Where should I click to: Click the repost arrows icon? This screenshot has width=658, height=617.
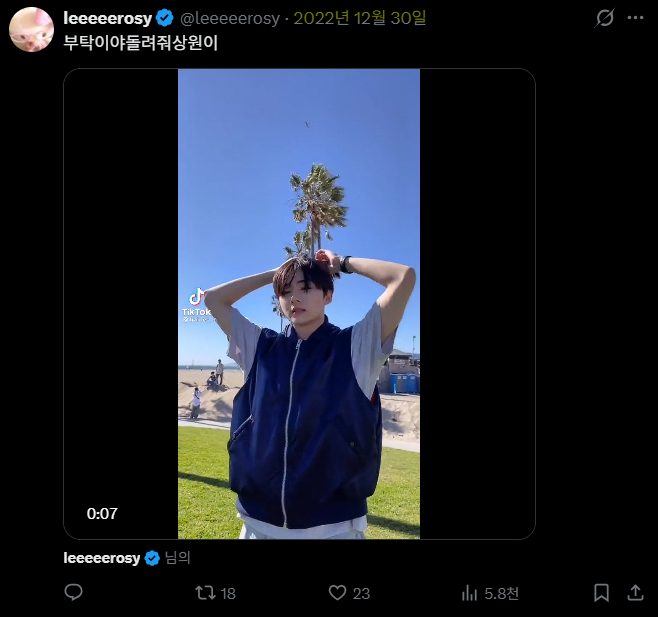click(x=205, y=593)
